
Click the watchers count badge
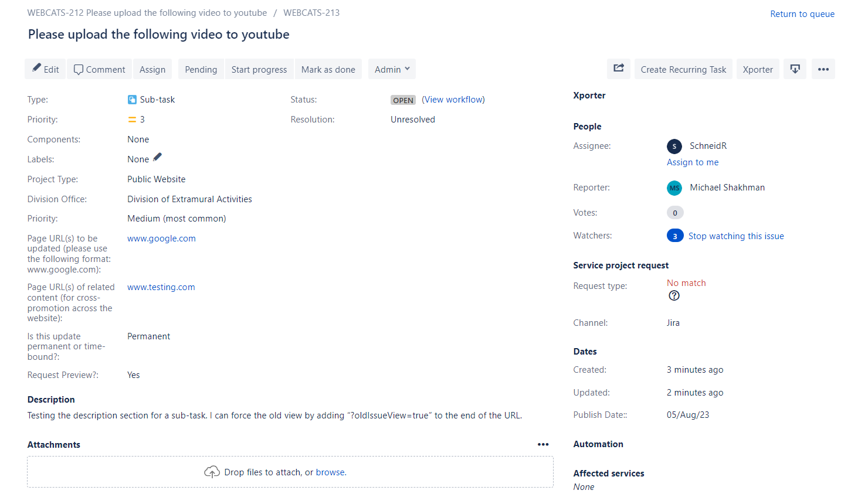coord(674,235)
